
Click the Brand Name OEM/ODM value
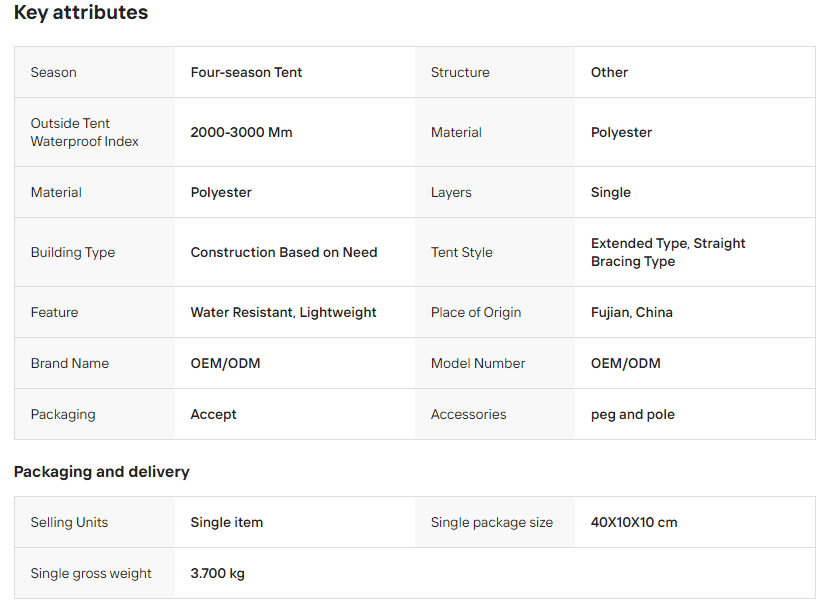pyautogui.click(x=225, y=363)
